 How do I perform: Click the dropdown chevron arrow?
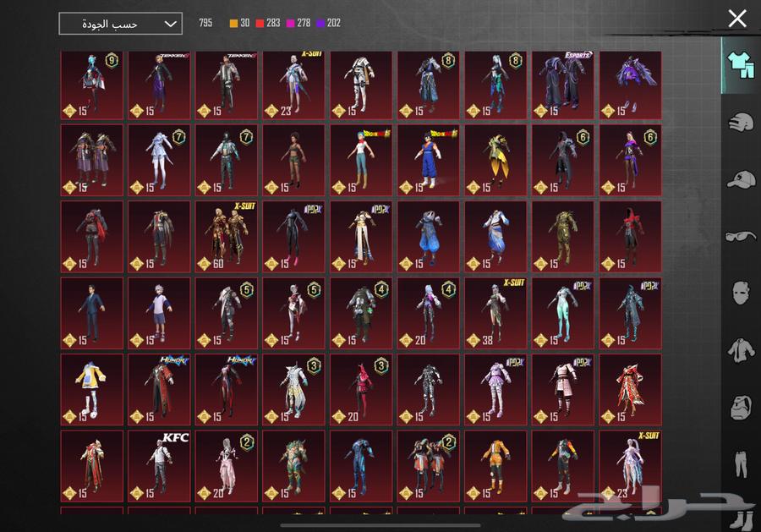click(x=170, y=24)
